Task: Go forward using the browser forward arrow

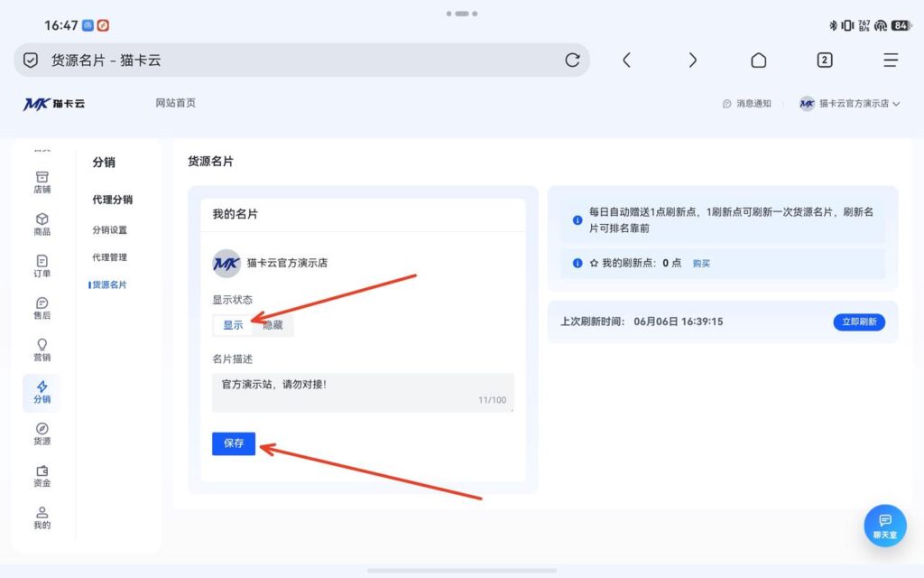Action: [x=692, y=61]
